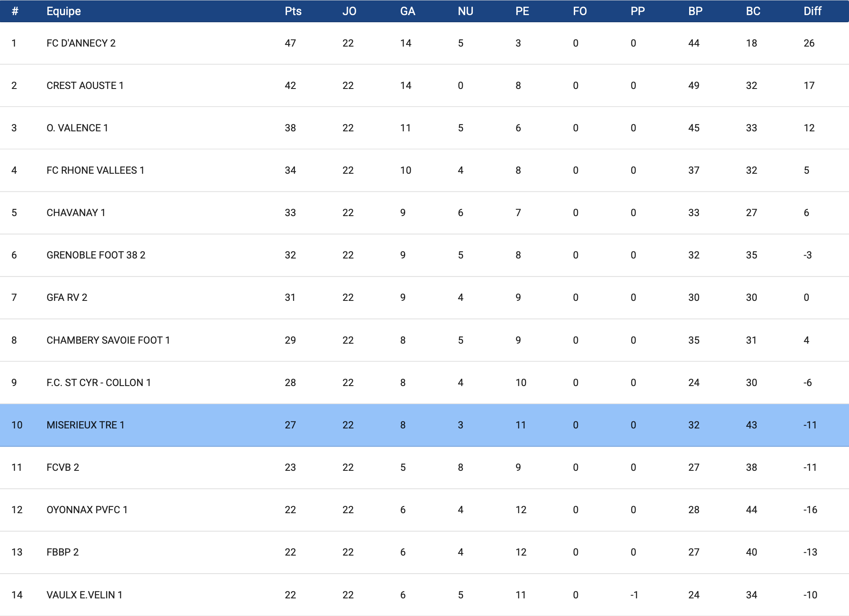Image resolution: width=849 pixels, height=616 pixels.
Task: Click the OYONNAX PVFC 1 team
Action: click(87, 510)
